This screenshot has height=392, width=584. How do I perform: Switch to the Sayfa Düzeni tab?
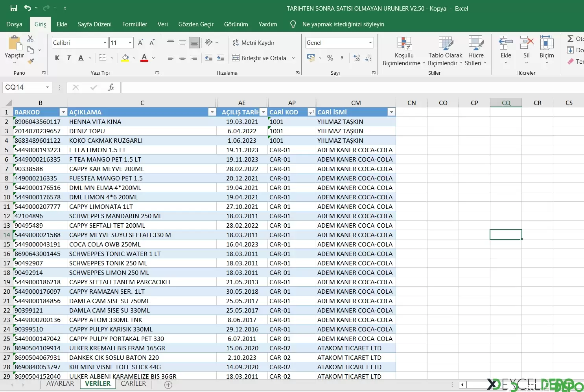94,24
